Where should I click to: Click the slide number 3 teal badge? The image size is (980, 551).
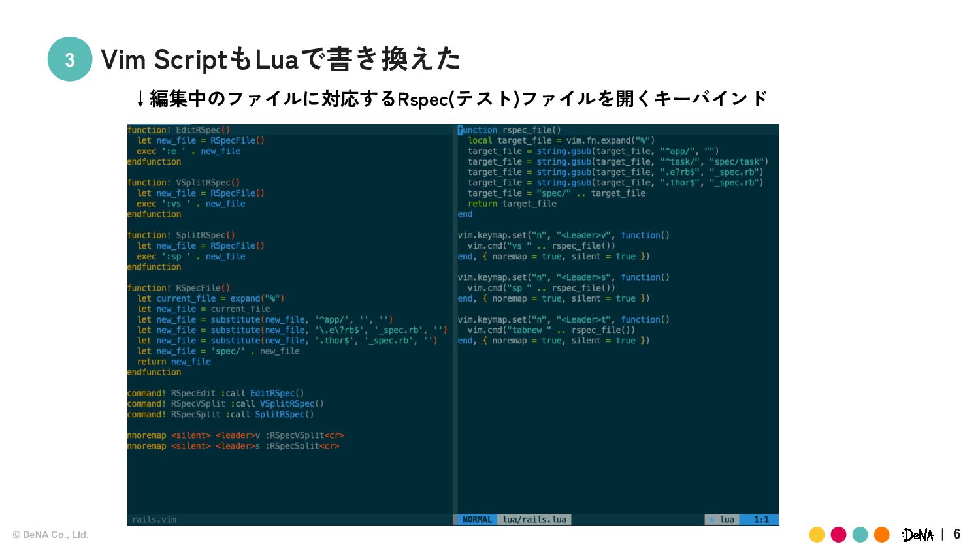click(x=70, y=59)
